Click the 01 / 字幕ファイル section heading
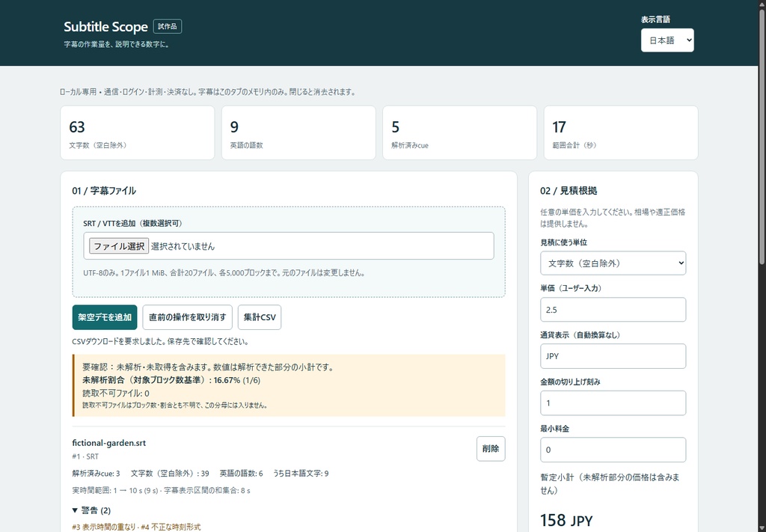 click(x=104, y=191)
